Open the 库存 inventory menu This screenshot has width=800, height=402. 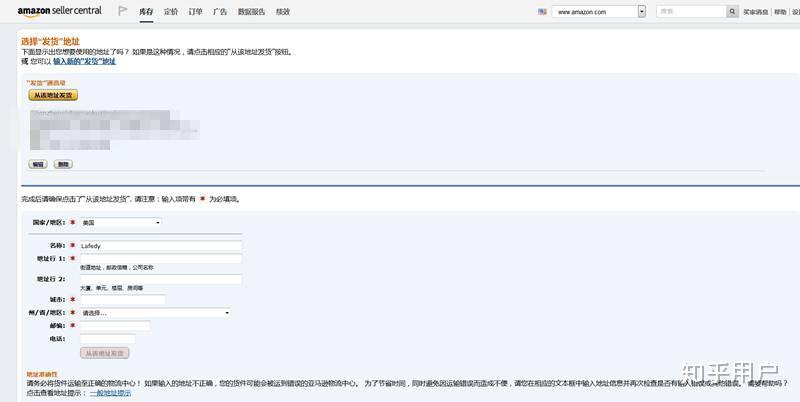146,12
